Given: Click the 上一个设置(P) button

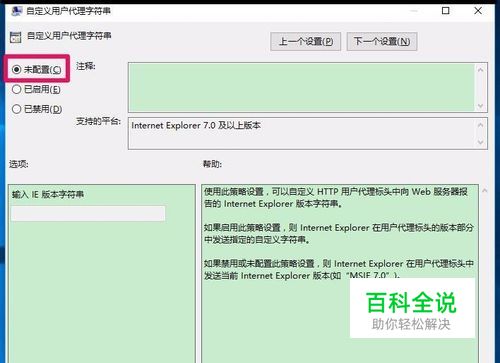Looking at the screenshot, I should [305, 42].
